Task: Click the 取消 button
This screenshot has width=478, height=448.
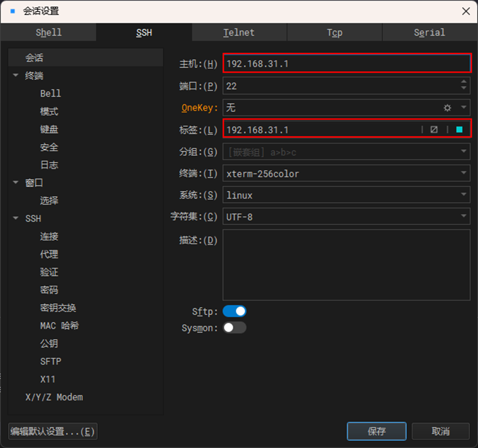Action: coord(440,431)
